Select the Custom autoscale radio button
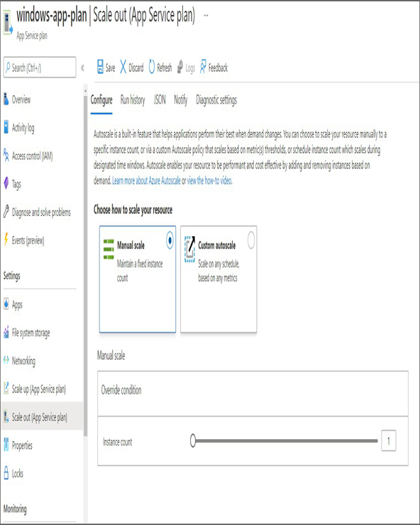Viewport: 420px width, 525px height. [251, 240]
